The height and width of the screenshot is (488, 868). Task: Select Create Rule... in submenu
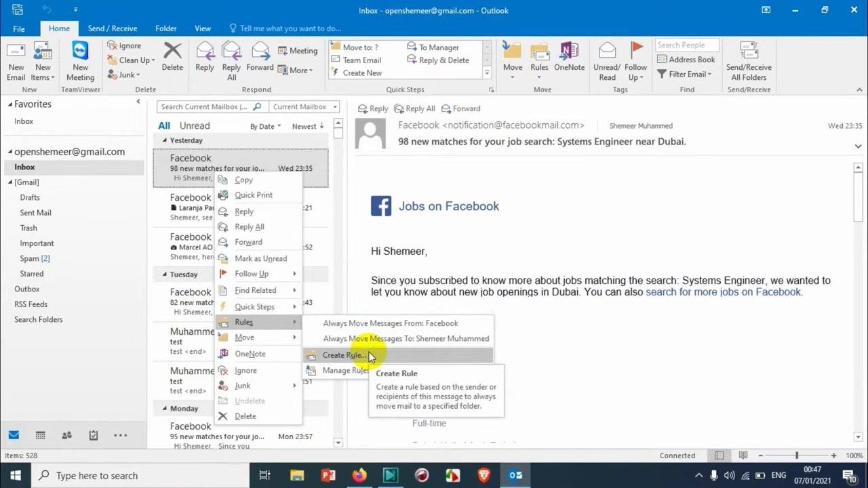[397, 355]
